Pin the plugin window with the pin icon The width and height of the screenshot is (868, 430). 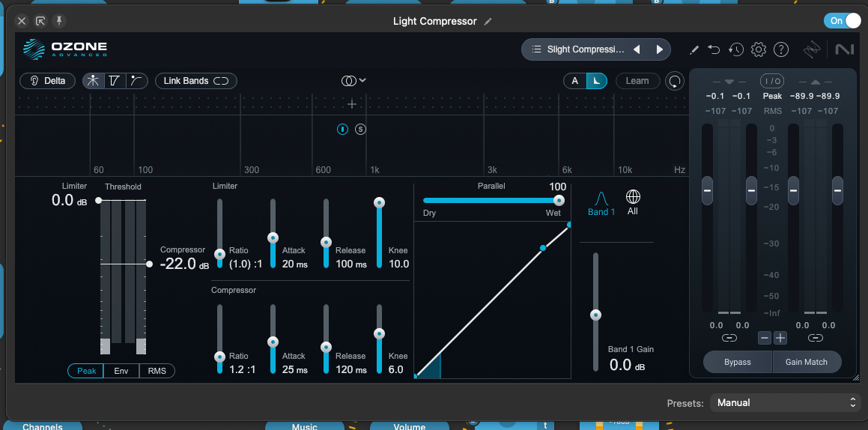pos(58,21)
